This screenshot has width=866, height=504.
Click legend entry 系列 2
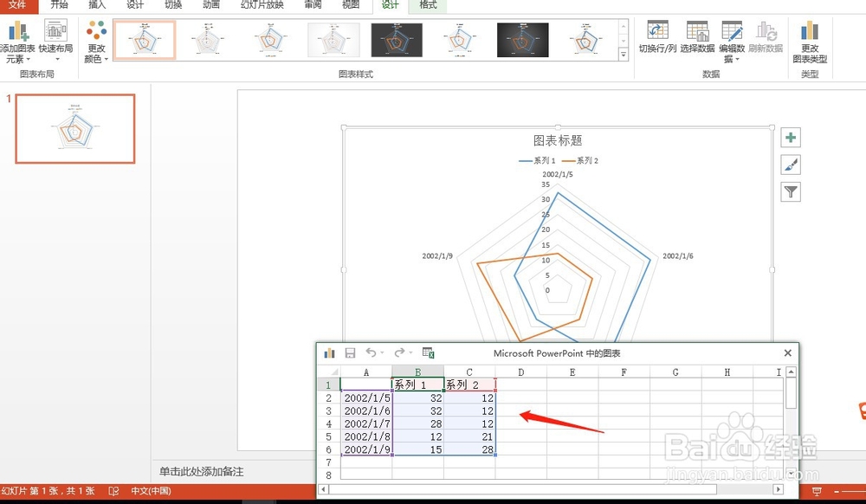tap(580, 161)
